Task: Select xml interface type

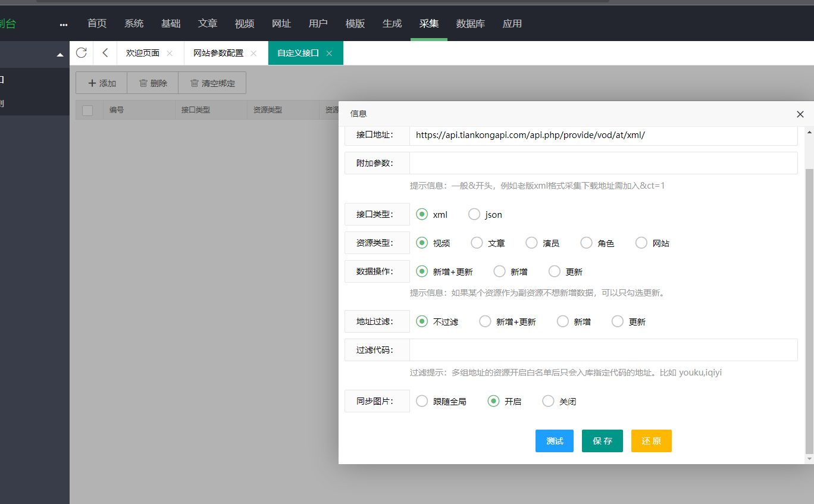Action: coord(422,214)
